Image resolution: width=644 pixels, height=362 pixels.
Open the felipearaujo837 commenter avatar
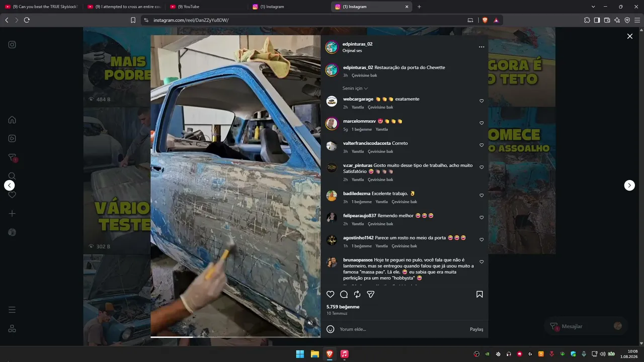tap(332, 217)
